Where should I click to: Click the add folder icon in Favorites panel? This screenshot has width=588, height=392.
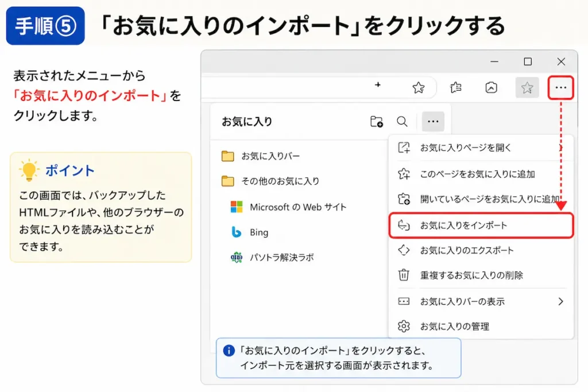click(377, 122)
